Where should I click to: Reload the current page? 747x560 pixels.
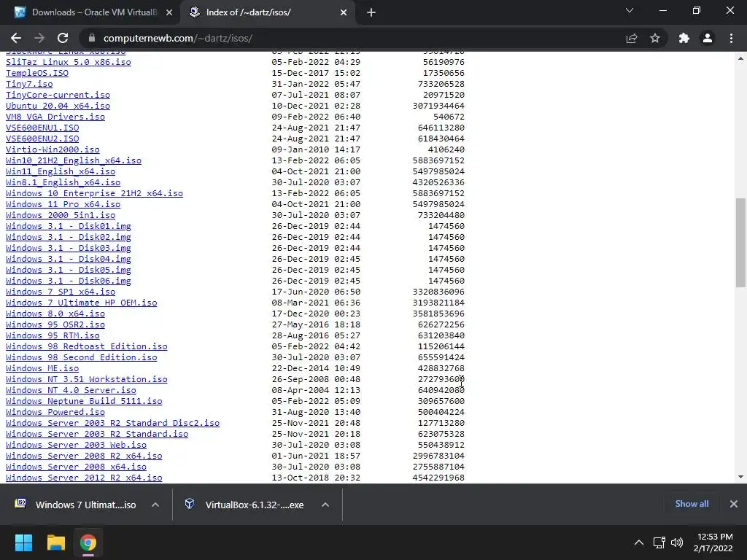pos(63,38)
